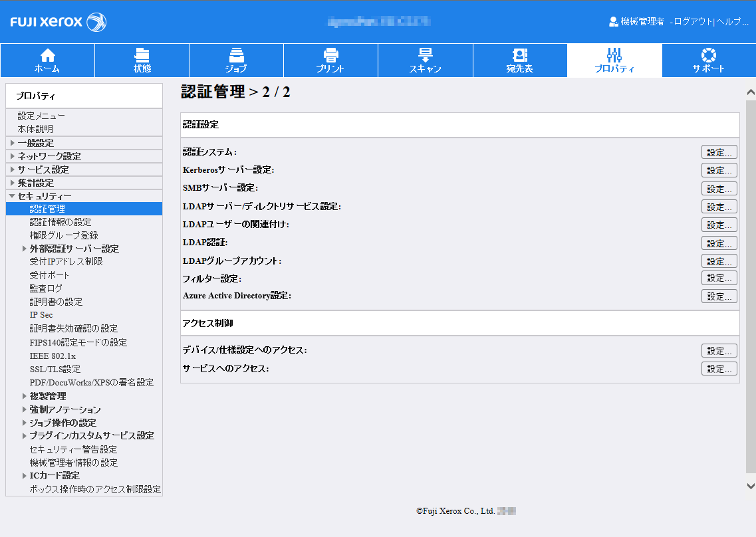This screenshot has width=756, height=537.
Task: Click the Fuji Xerox logo
Action: (x=59, y=22)
